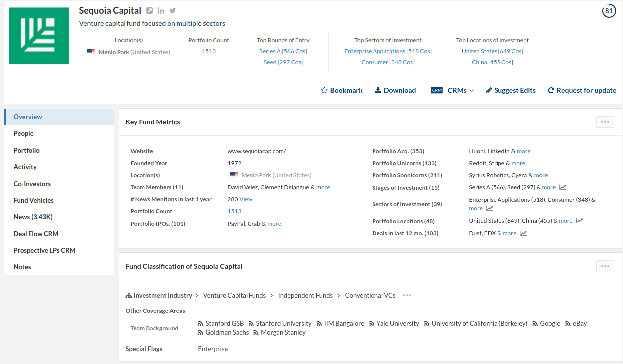623x364 pixels.
Task: Select the pencil icon for Suggest Edits
Action: coord(488,90)
